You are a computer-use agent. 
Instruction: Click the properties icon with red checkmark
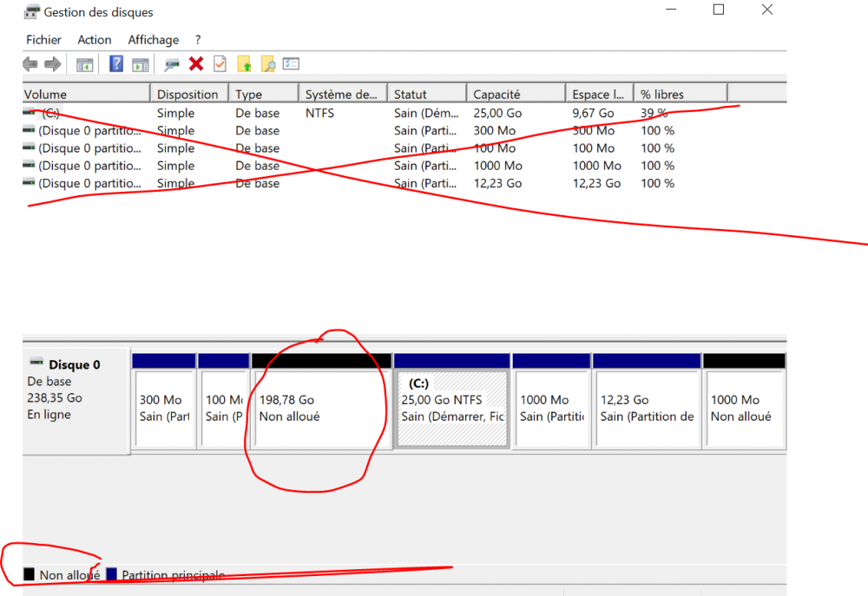click(x=220, y=64)
